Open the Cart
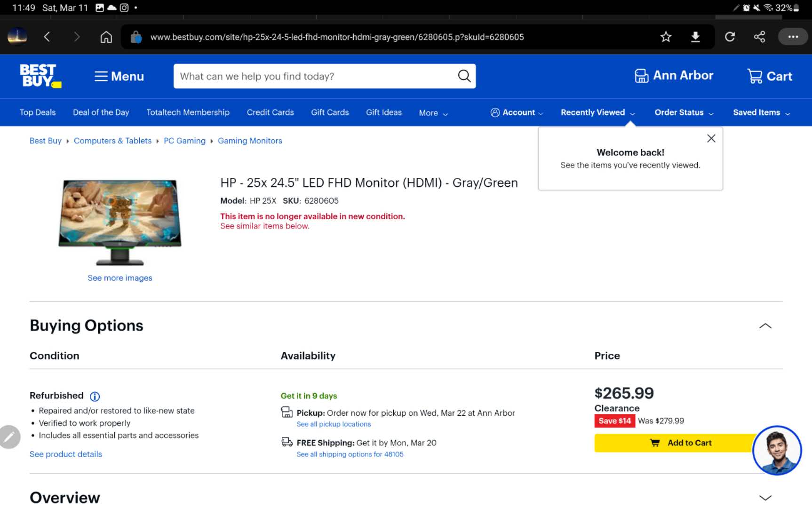Viewport: 812px width, 508px height. [x=770, y=76]
